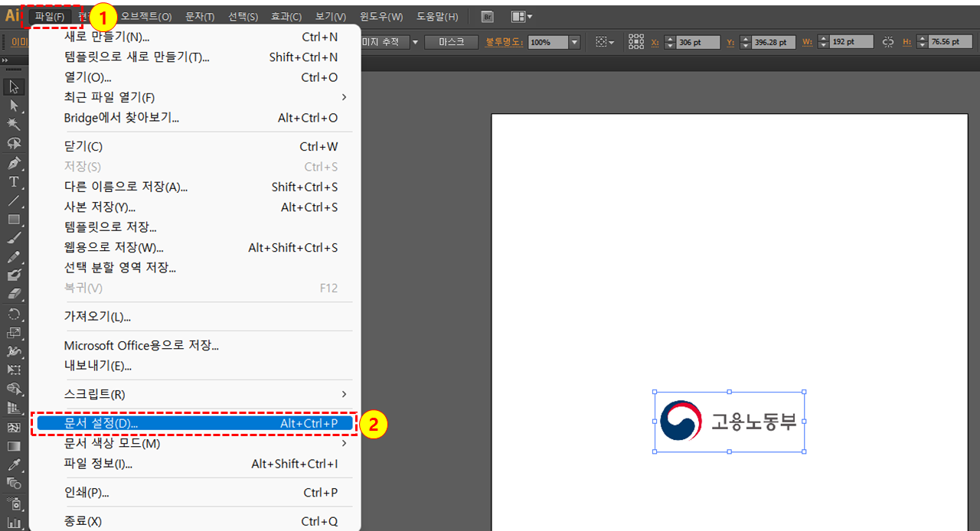Select the Warp tool

(x=14, y=351)
